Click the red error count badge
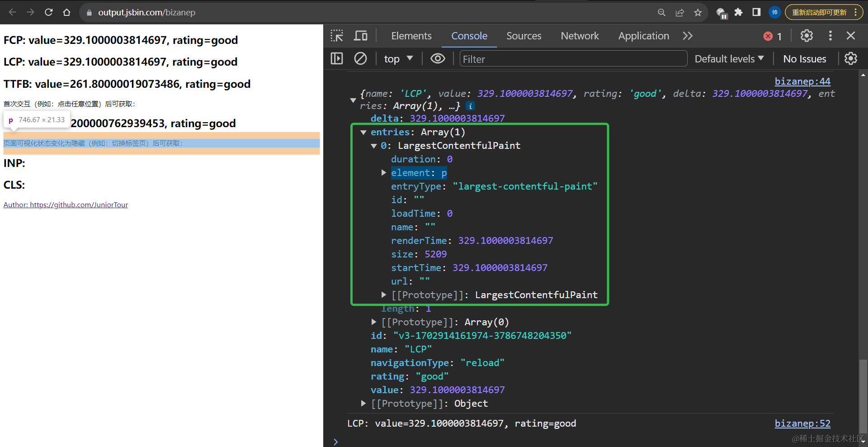Screen dimensions: 868x447 coord(772,36)
